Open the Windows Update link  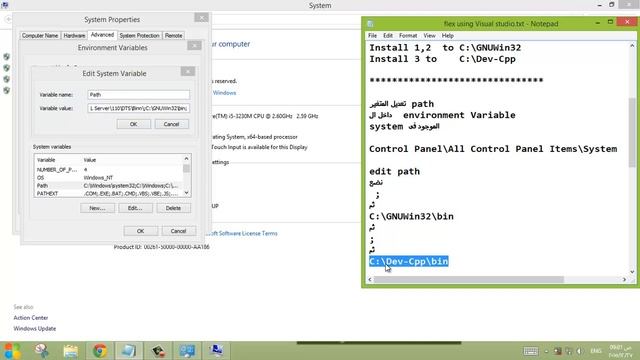(x=35, y=329)
